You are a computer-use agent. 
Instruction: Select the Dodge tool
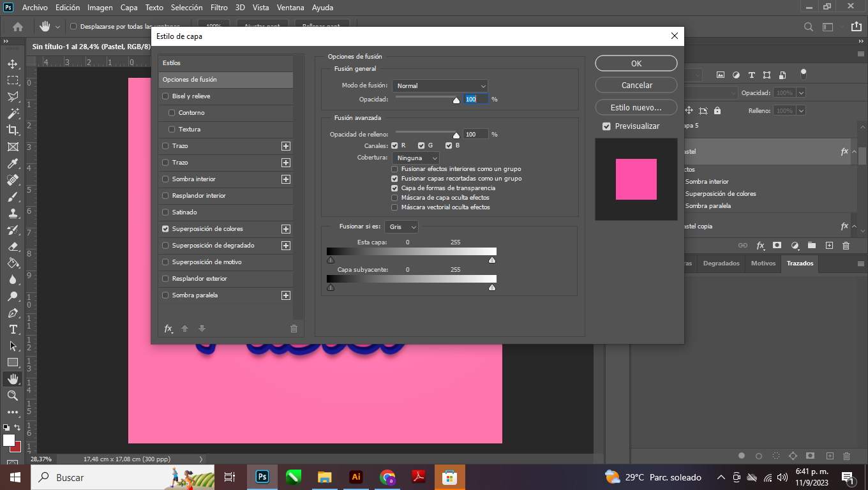pyautogui.click(x=13, y=296)
